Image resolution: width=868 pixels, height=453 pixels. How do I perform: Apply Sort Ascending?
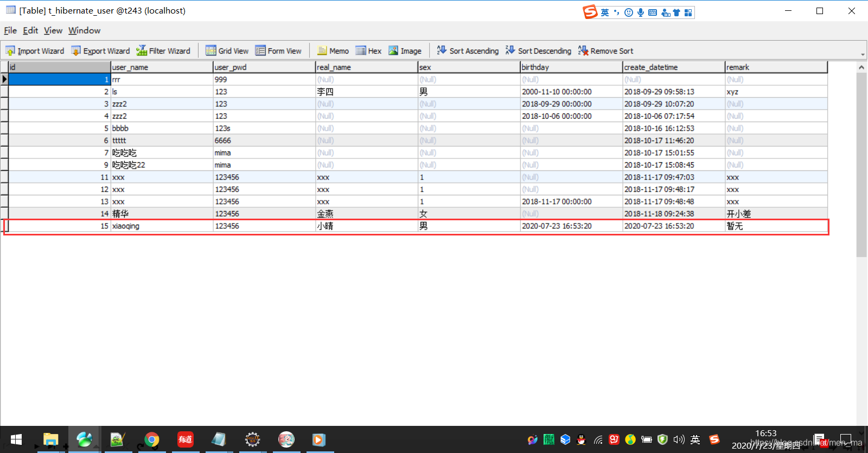tap(468, 51)
